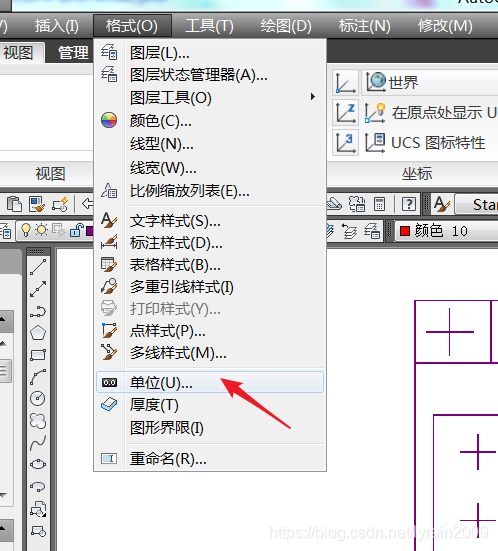Toggle layer lock padlock icon
498x551 pixels.
click(x=76, y=230)
